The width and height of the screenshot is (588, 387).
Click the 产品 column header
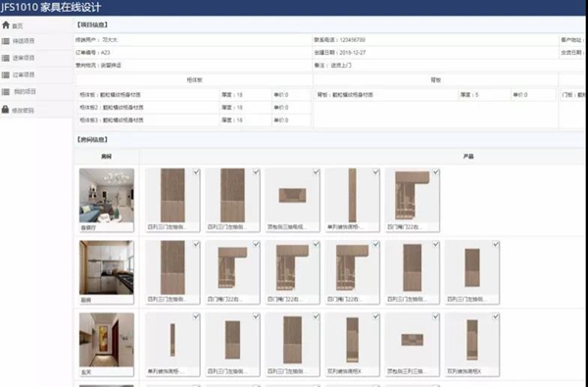tap(468, 157)
